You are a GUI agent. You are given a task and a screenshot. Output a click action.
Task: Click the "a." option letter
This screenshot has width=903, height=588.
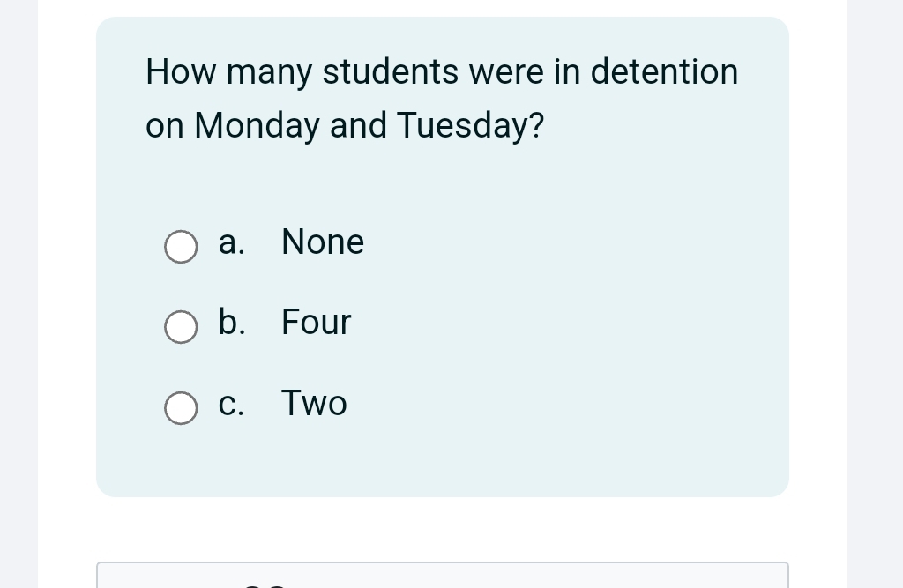point(231,242)
